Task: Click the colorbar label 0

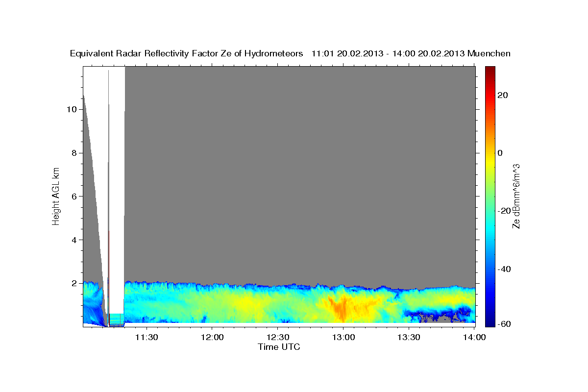Action: click(500, 153)
